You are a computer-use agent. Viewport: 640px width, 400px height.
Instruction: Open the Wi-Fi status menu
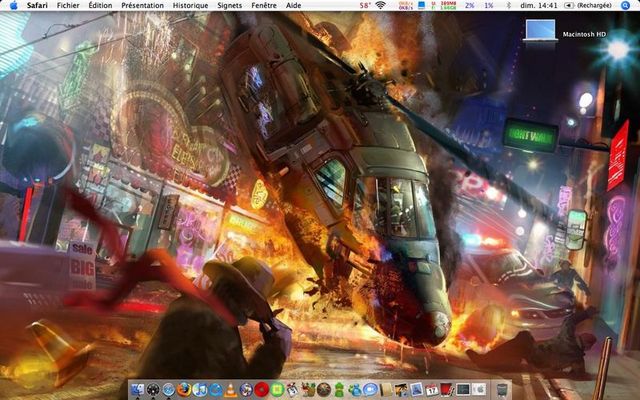tap(380, 5)
